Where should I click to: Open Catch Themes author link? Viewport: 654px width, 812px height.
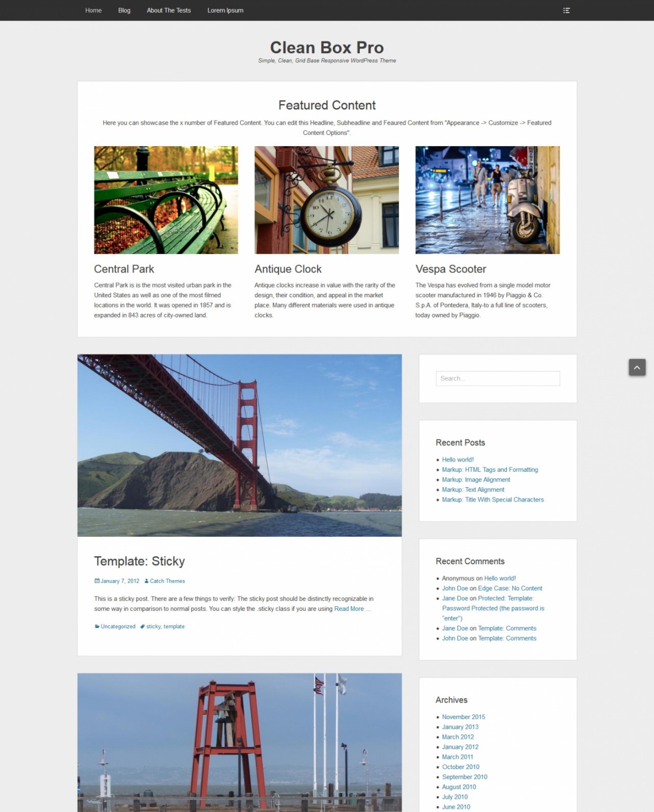168,581
